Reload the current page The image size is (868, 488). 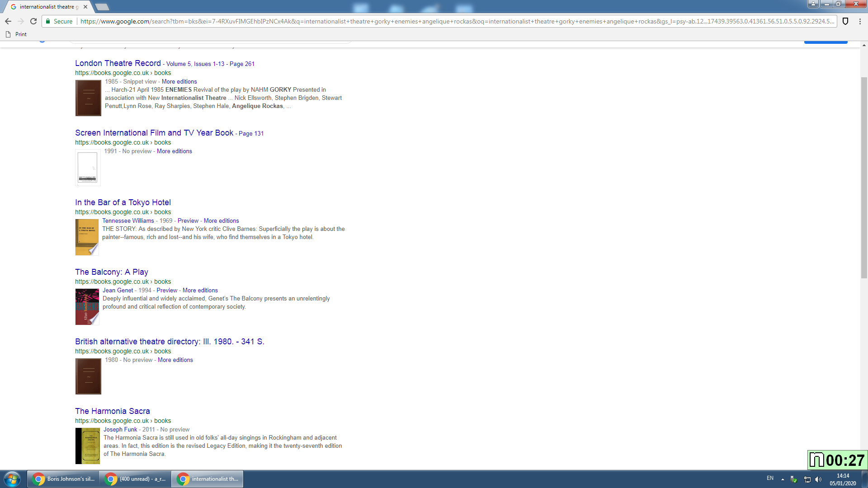coord(33,21)
